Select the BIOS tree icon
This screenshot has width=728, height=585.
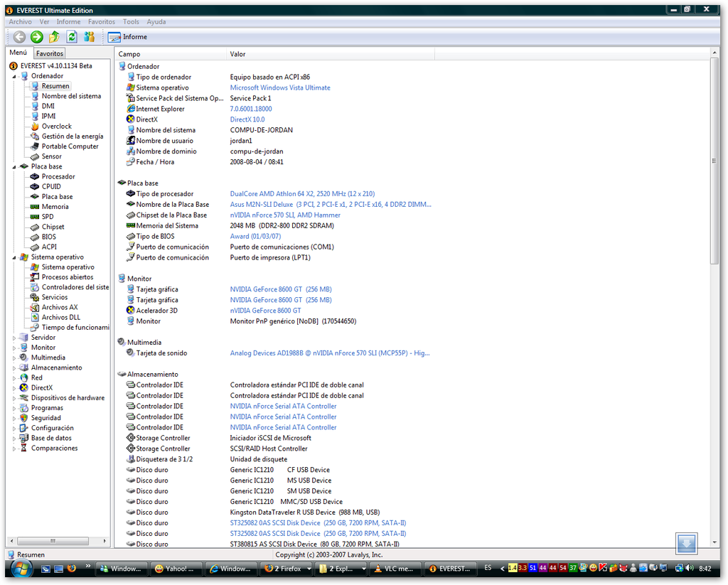click(x=35, y=237)
